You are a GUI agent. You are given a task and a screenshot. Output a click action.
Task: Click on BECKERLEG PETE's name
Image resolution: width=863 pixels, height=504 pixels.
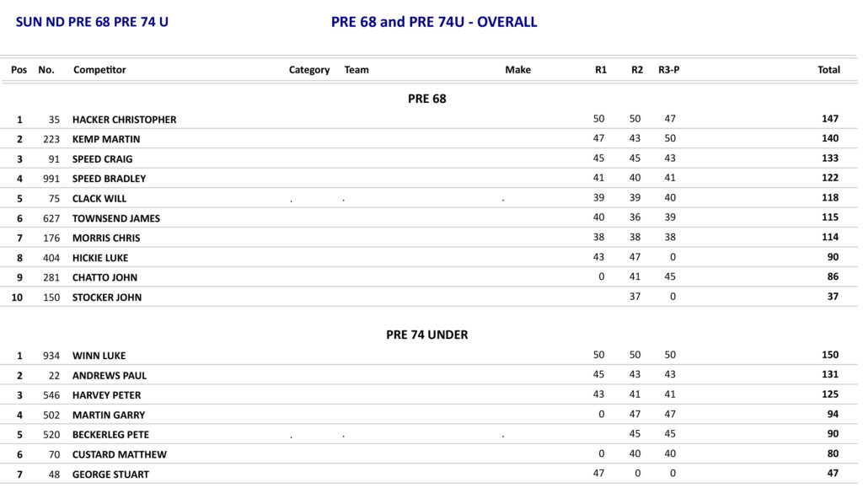coord(110,435)
